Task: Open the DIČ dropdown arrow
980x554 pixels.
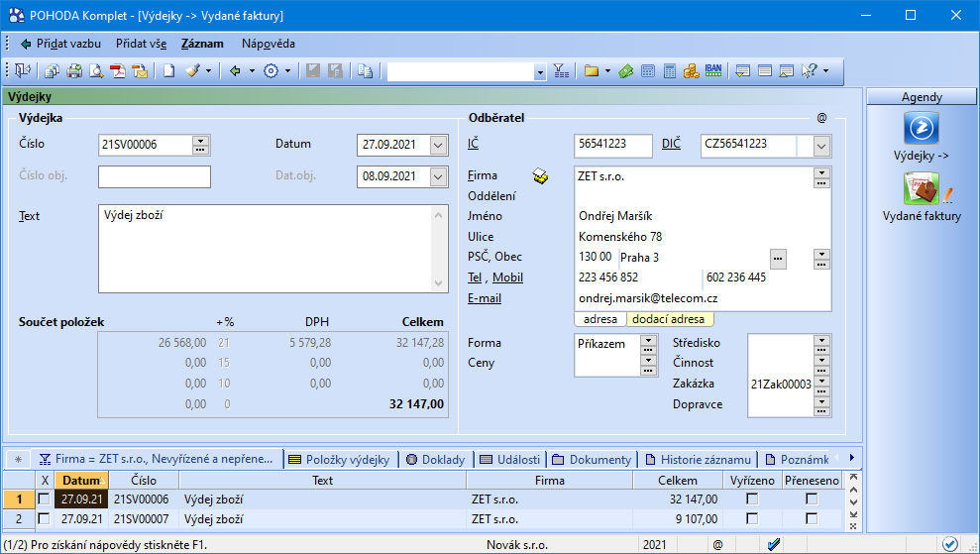Action: click(x=821, y=147)
